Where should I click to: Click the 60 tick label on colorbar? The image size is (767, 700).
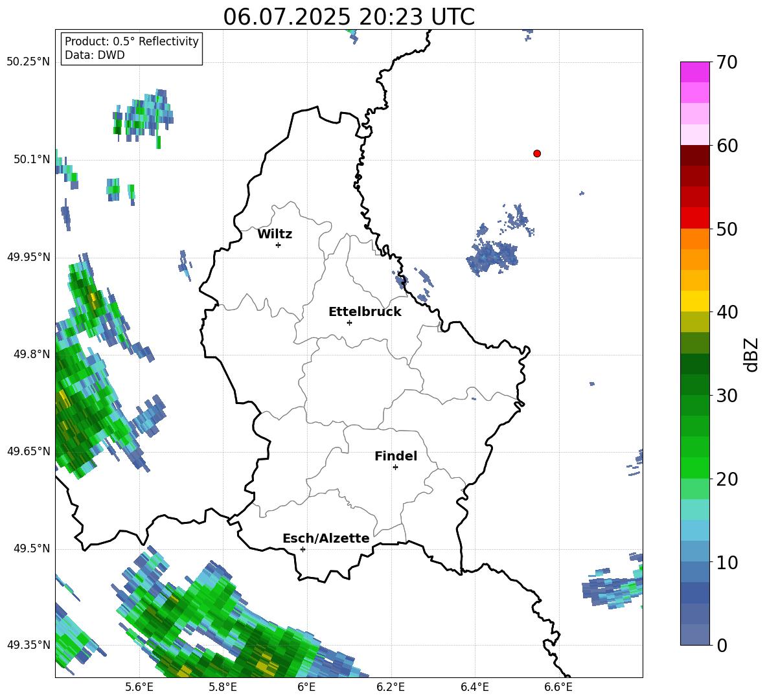click(727, 146)
